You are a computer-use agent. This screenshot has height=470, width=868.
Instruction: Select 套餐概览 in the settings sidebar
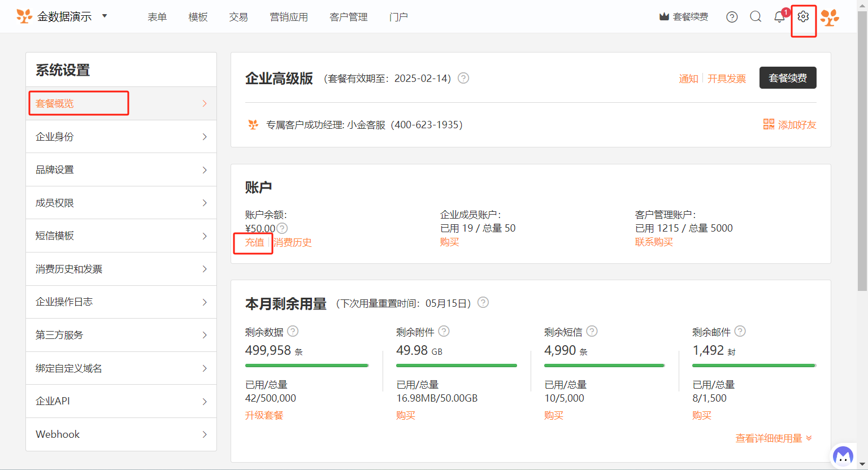[121, 103]
